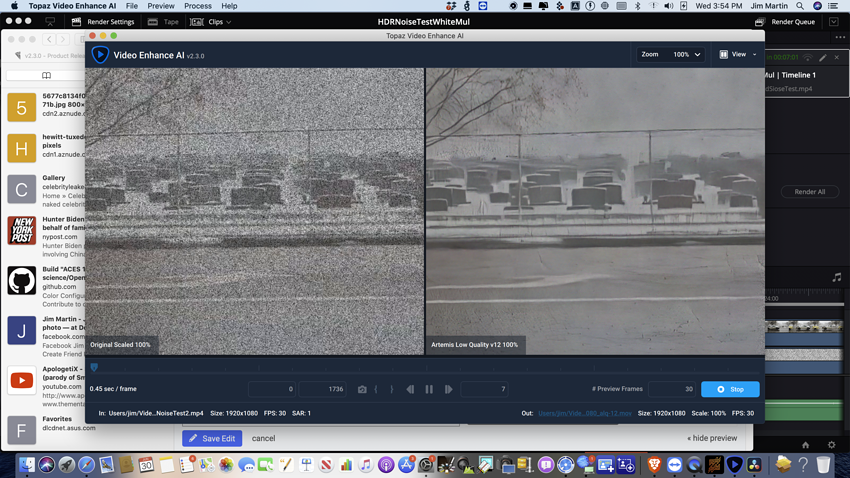Pause the preview playback
The width and height of the screenshot is (850, 478).
tap(429, 389)
